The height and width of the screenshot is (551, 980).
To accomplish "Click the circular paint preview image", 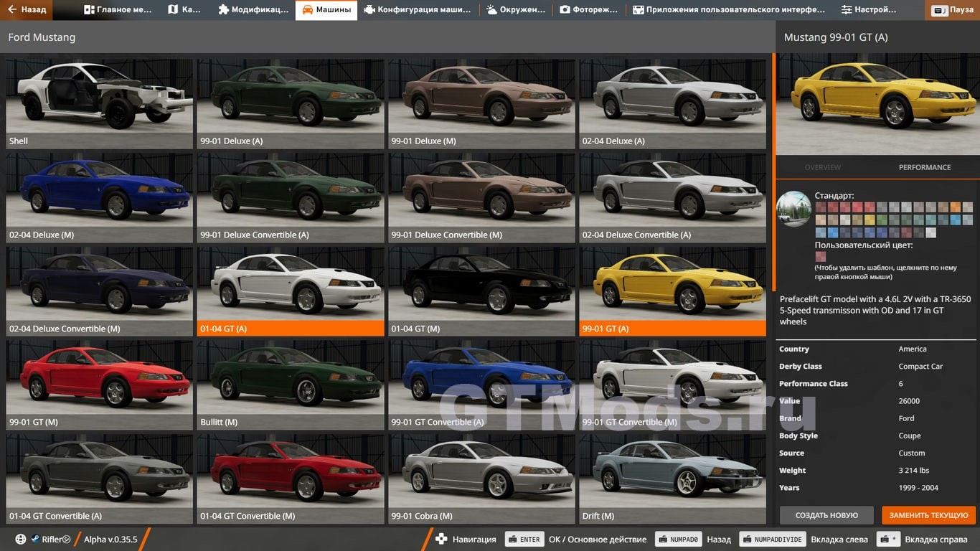I will [793, 209].
